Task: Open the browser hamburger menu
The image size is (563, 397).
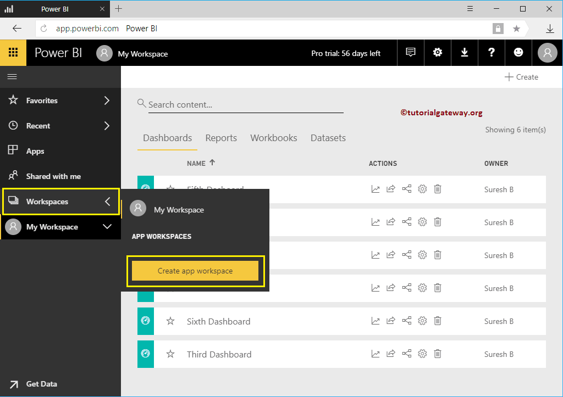Action: tap(470, 9)
